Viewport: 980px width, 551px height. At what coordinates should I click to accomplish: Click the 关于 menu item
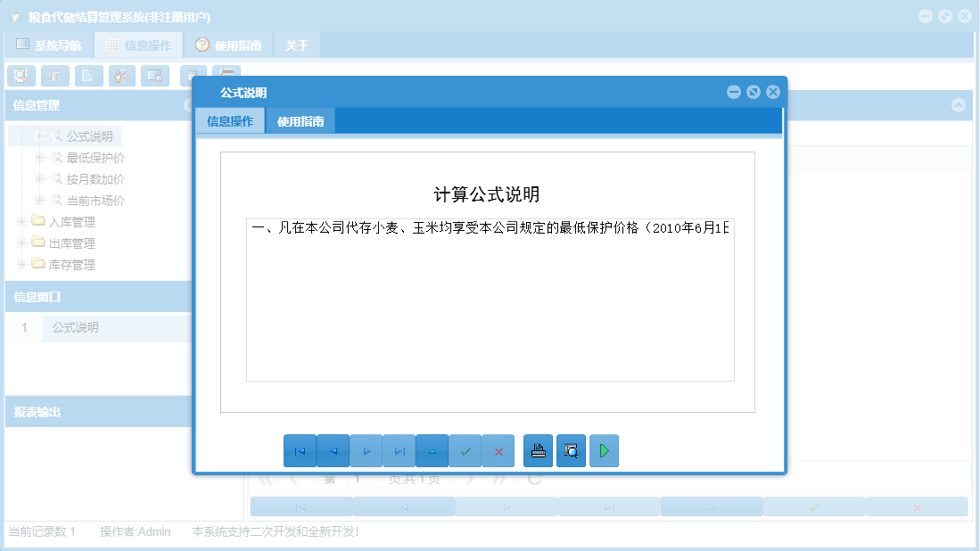point(296,44)
